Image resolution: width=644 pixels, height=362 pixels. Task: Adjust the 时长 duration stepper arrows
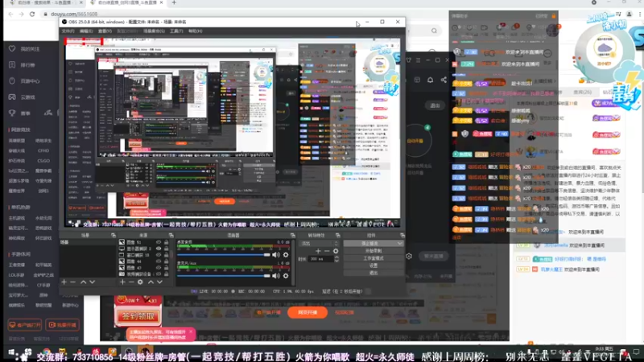336,259
